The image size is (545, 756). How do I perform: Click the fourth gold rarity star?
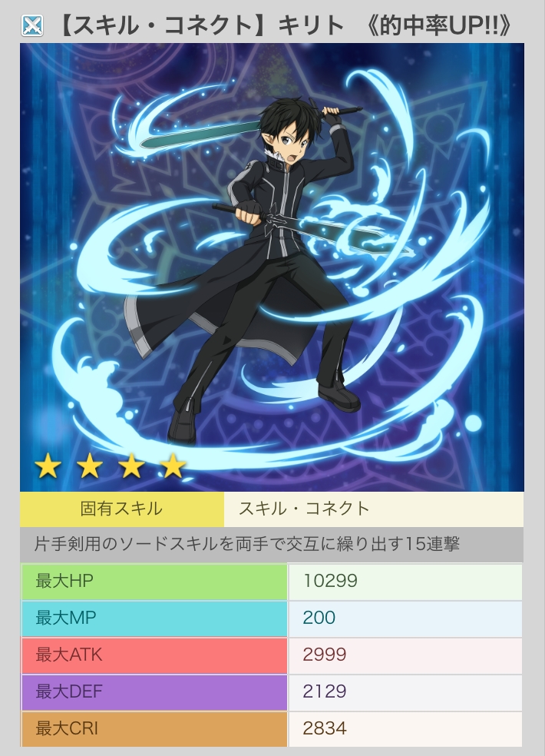coord(173,466)
